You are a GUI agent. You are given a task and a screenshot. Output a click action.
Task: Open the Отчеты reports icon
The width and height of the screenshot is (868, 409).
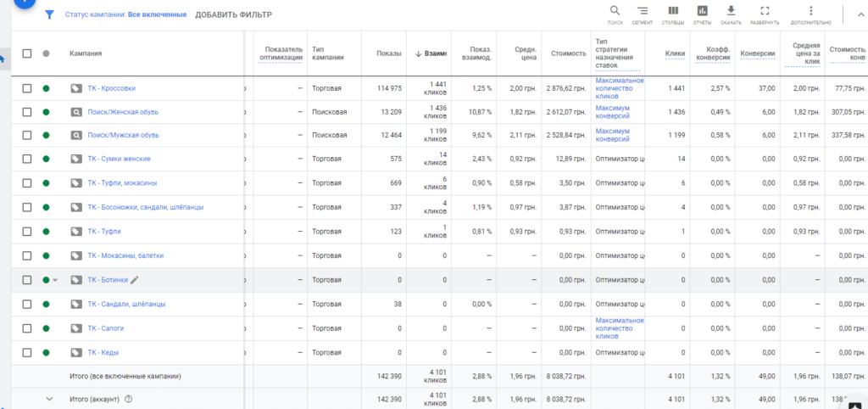702,15
